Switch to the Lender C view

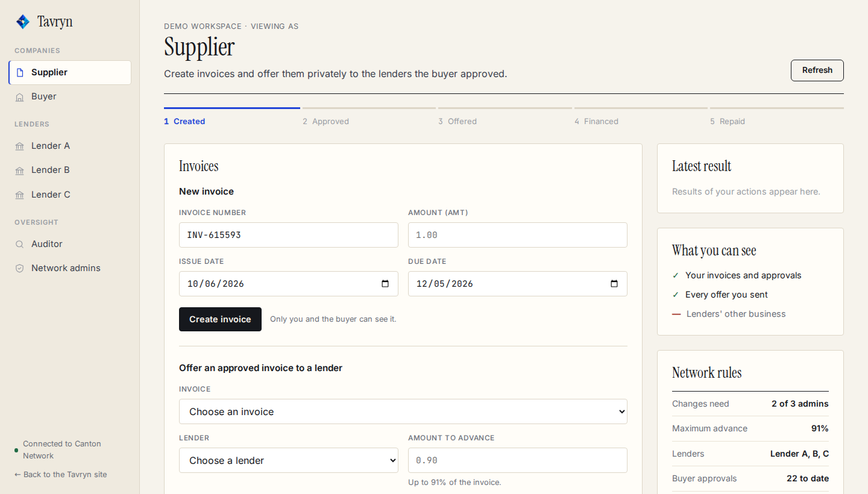click(70, 195)
